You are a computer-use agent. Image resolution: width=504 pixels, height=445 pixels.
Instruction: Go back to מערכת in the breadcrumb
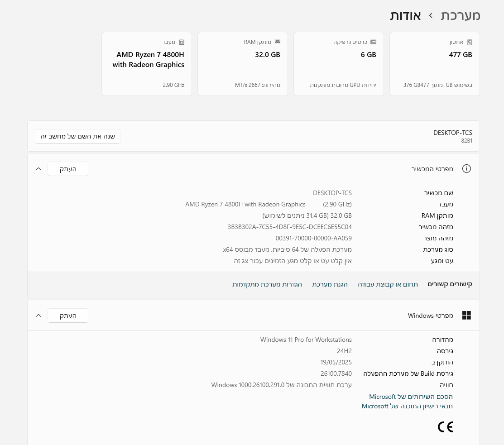(x=461, y=15)
